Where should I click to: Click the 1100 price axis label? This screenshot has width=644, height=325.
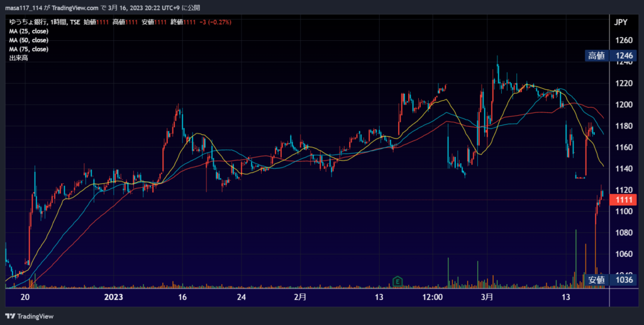tap(624, 212)
